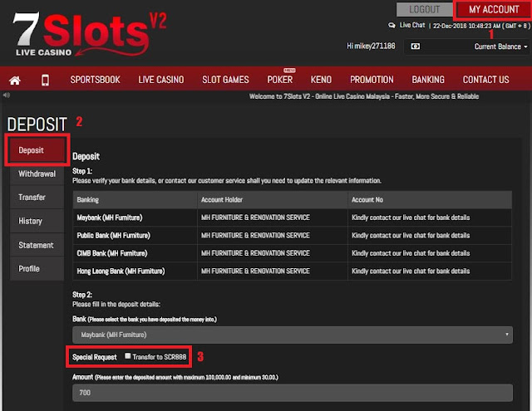Screen dimensions: 532x411
Task: Select the History sidebar tab
Action: tap(37, 221)
